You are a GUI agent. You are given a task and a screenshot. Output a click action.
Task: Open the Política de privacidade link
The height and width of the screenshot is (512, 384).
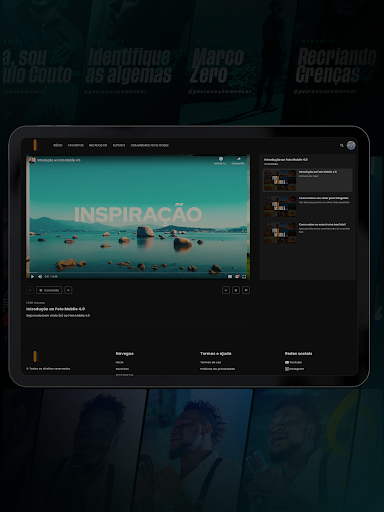[218, 369]
